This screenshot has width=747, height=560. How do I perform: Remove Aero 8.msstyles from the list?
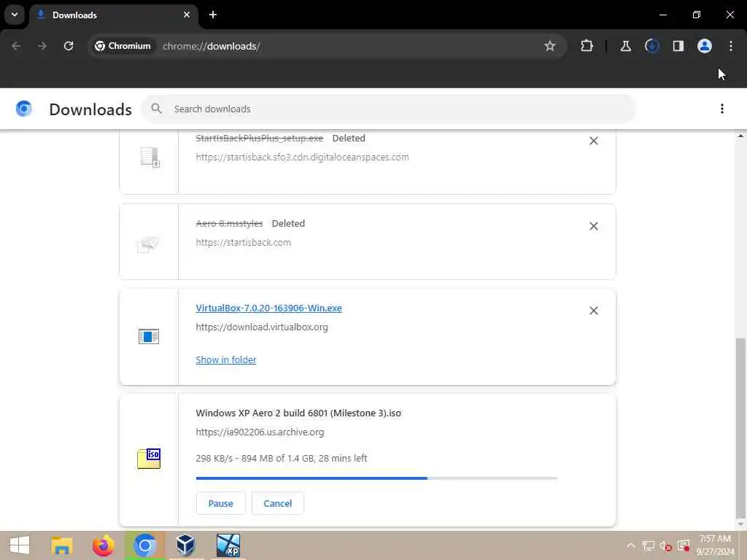click(593, 226)
